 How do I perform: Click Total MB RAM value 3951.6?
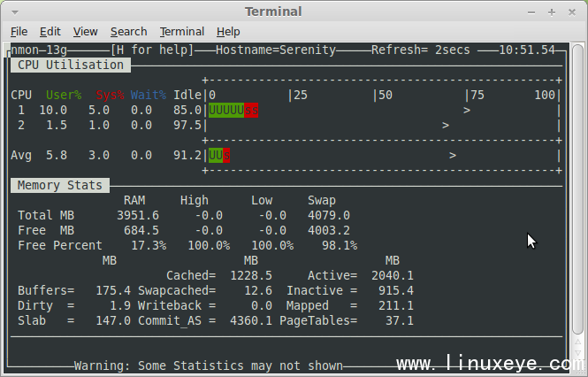coord(138,216)
